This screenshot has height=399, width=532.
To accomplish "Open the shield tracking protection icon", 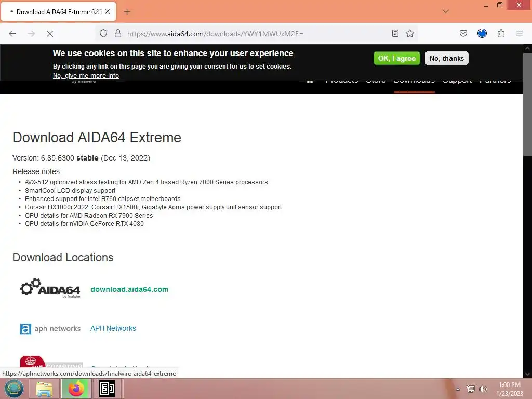I will point(103,33).
